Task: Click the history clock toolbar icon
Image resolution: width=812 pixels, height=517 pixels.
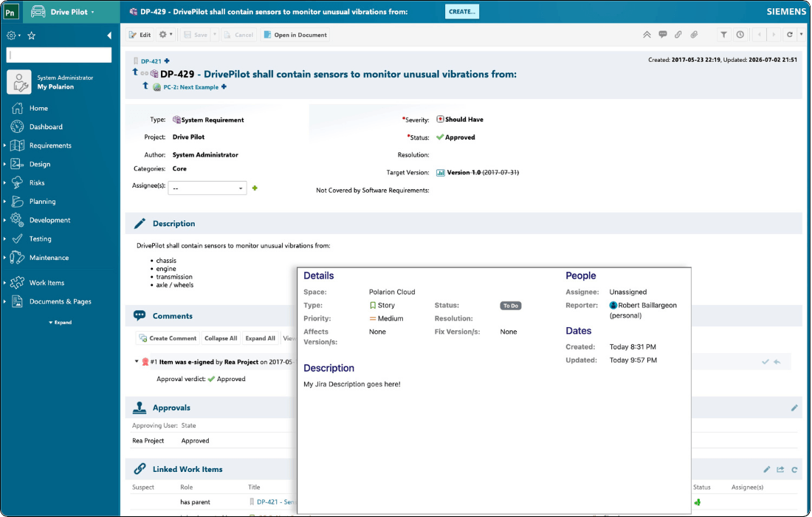Action: point(740,35)
